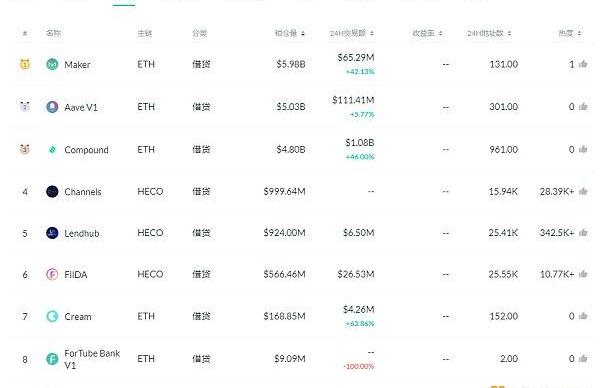Toggle thumbs-up like for Lendhub
This screenshot has width=600, height=388.
point(583,232)
